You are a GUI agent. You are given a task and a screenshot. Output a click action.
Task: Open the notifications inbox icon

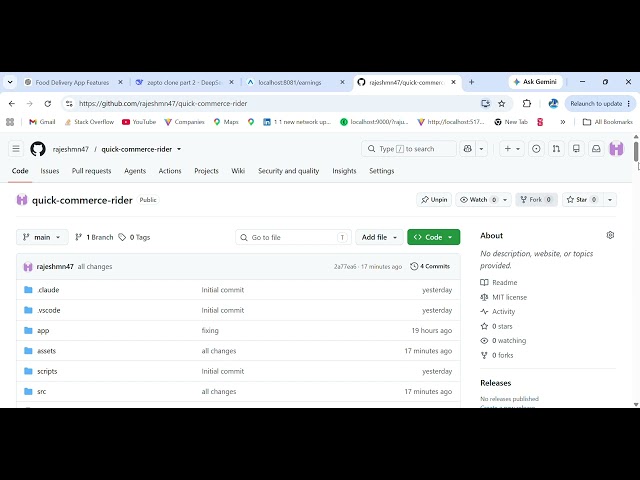tap(596, 149)
